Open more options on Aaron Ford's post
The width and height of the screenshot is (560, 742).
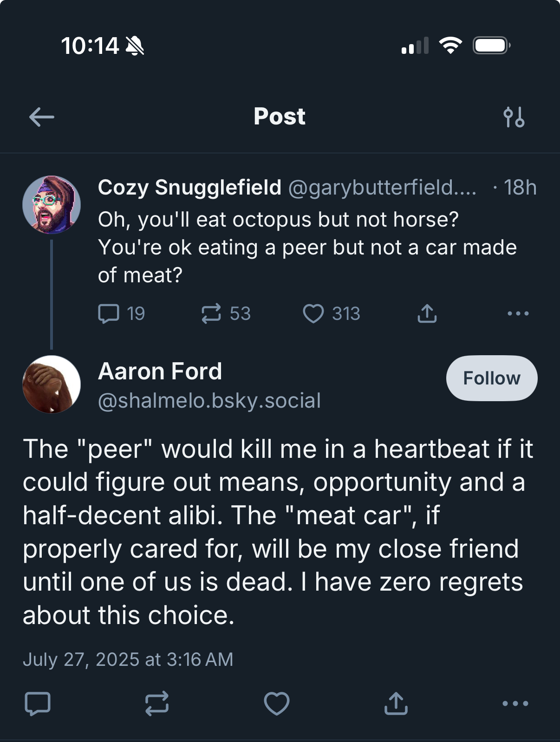[x=515, y=703]
